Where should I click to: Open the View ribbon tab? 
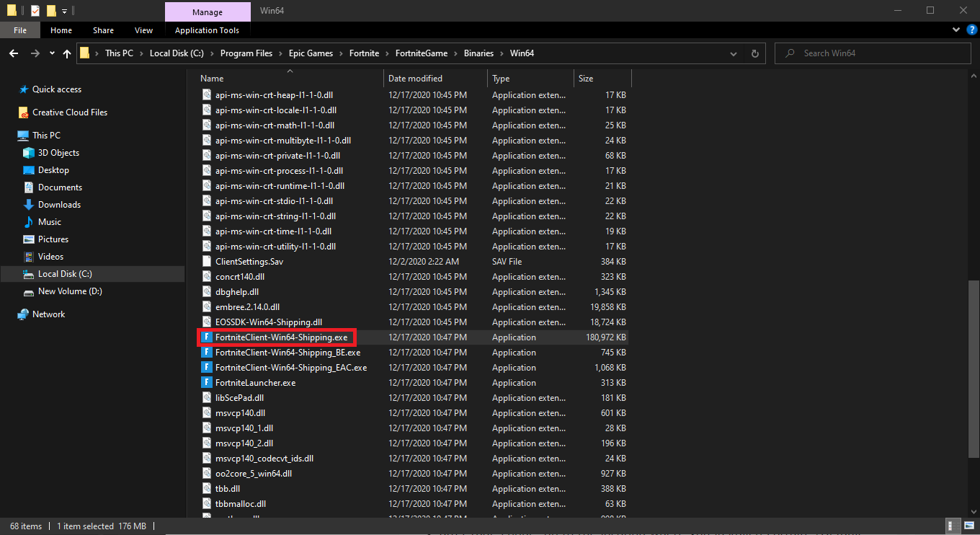pyautogui.click(x=144, y=30)
